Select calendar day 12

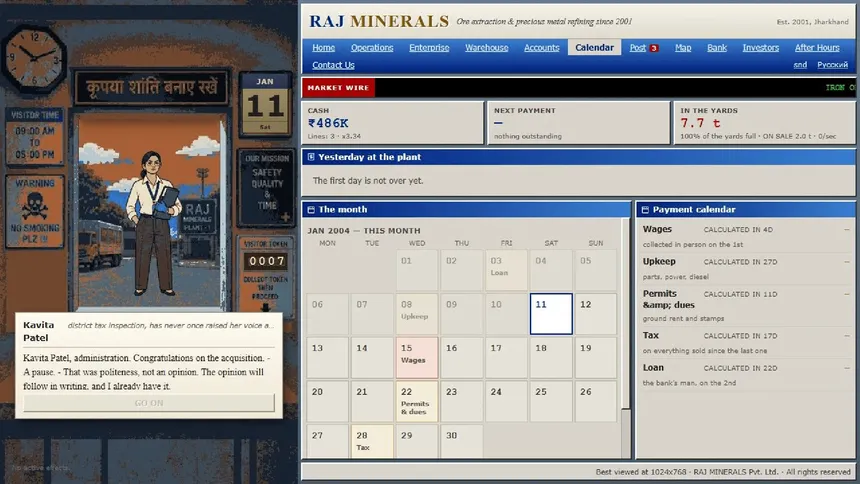596,314
